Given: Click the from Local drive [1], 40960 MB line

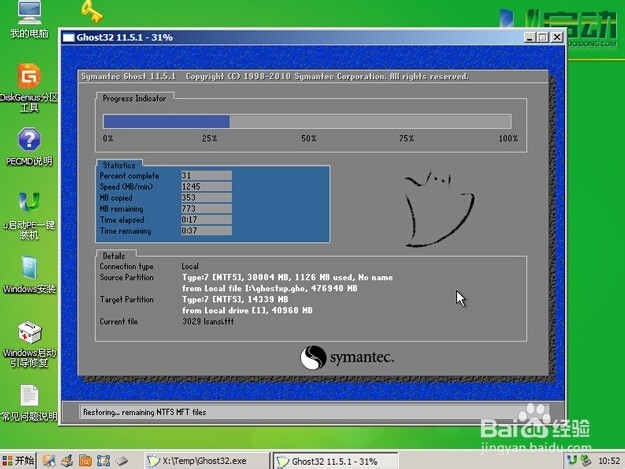Looking at the screenshot, I should [x=247, y=310].
